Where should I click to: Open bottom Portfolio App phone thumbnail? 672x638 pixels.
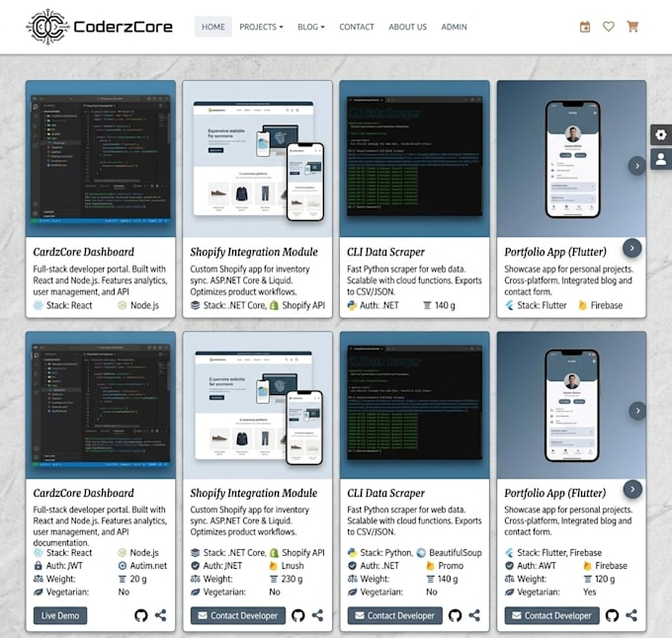coord(571,405)
